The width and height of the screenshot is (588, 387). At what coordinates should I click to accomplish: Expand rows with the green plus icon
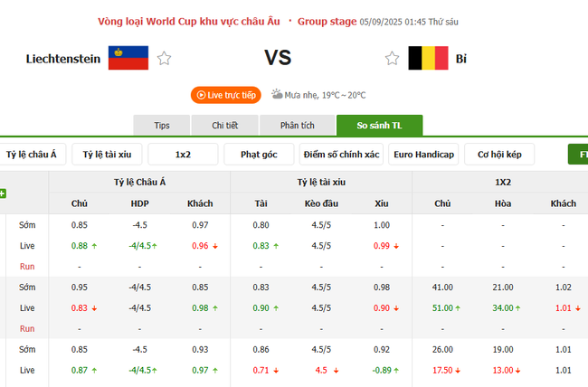pyautogui.click(x=3, y=193)
